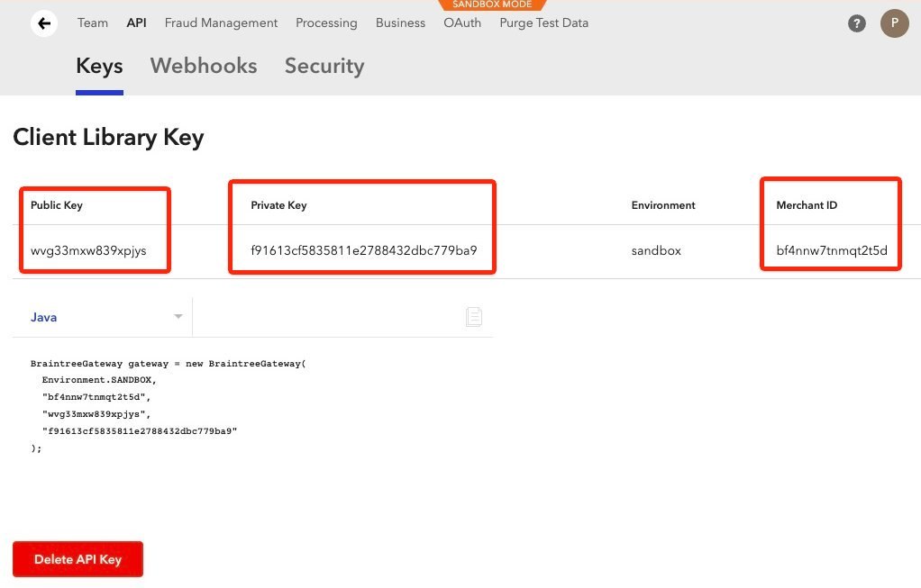Click the BraintreeGateway gateway code line
Viewport: 921px width, 588px height.
[x=168, y=364]
